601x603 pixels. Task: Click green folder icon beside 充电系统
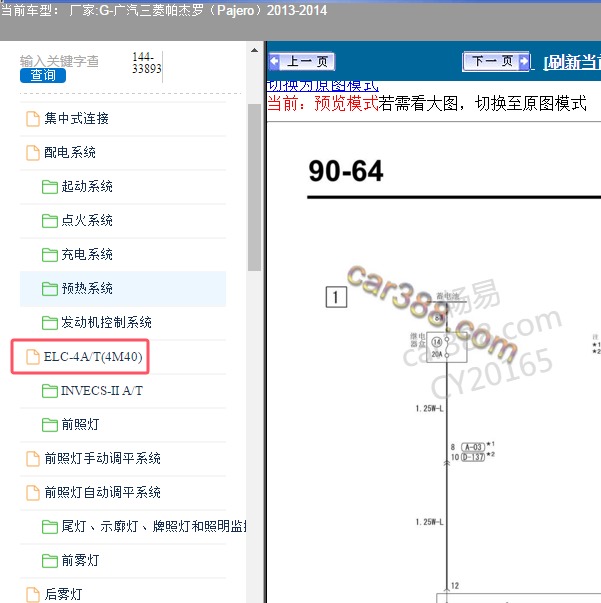point(50,255)
